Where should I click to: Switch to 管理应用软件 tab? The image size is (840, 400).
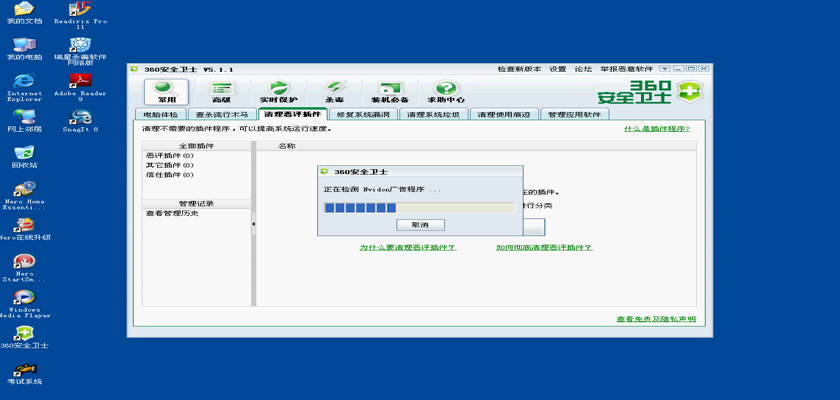(x=575, y=114)
